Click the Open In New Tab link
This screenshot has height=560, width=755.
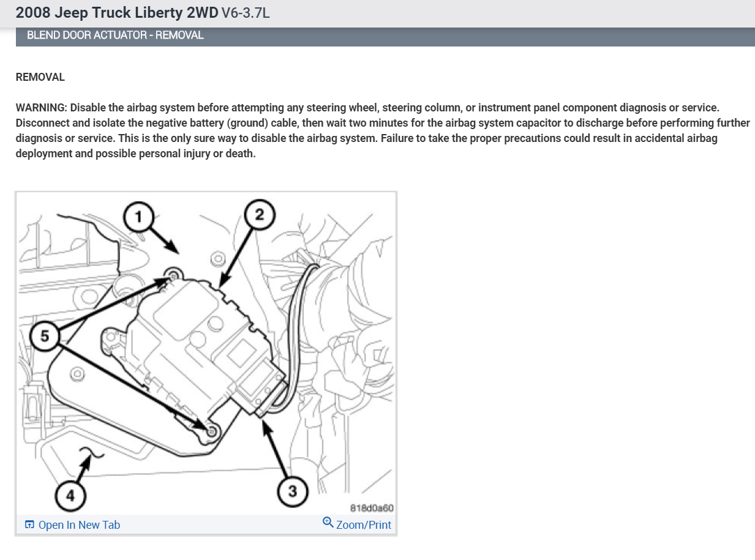point(72,525)
